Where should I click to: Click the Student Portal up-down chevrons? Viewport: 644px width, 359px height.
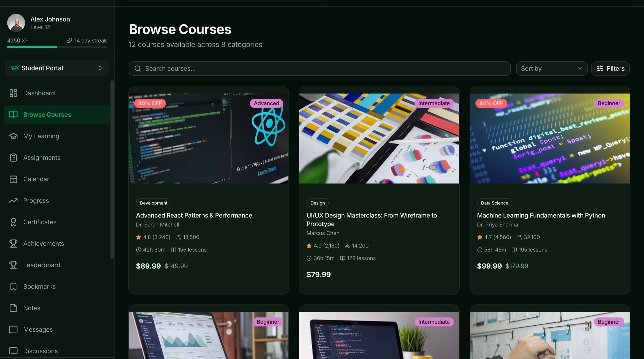100,68
